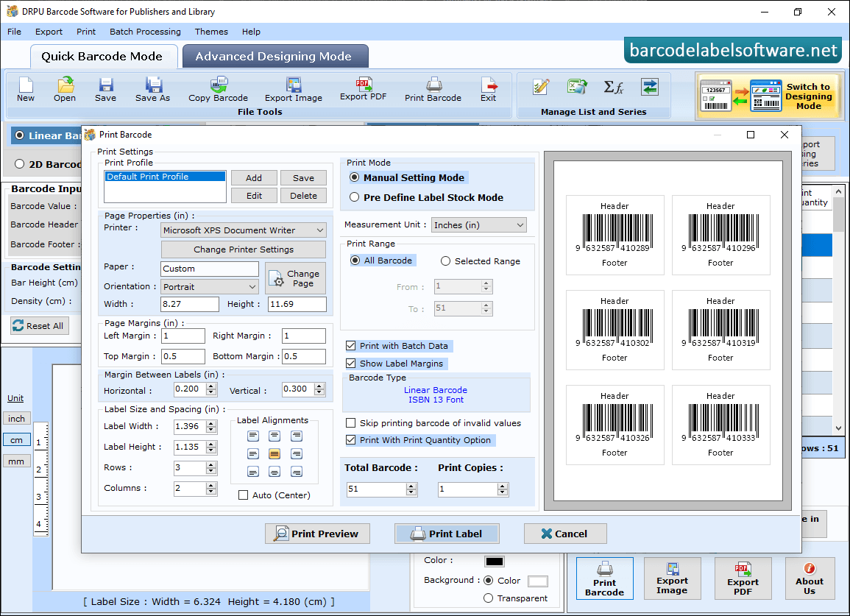This screenshot has width=850, height=616.
Task: Click the Add print profile button
Action: 254,178
